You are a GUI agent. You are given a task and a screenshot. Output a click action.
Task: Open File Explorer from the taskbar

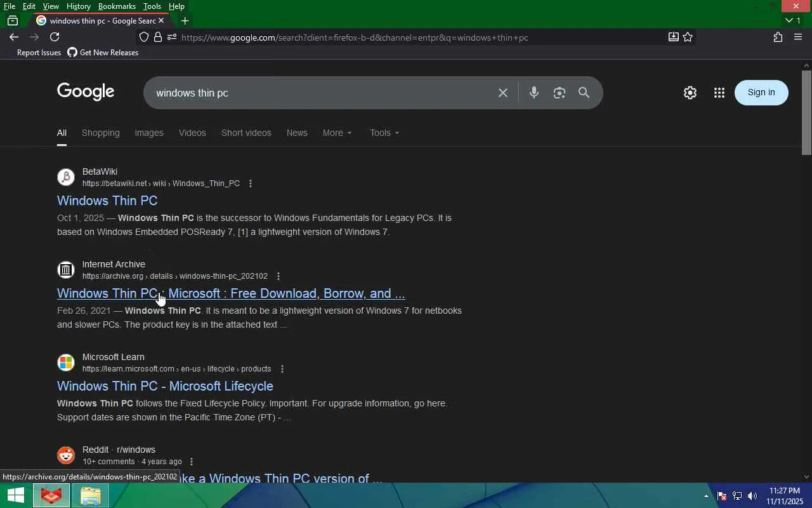(x=90, y=495)
